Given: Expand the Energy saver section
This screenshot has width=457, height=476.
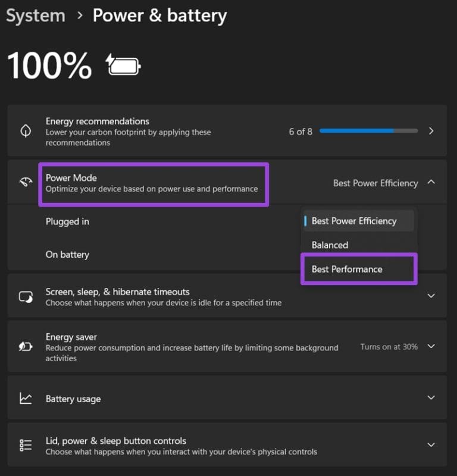Looking at the screenshot, I should [433, 347].
